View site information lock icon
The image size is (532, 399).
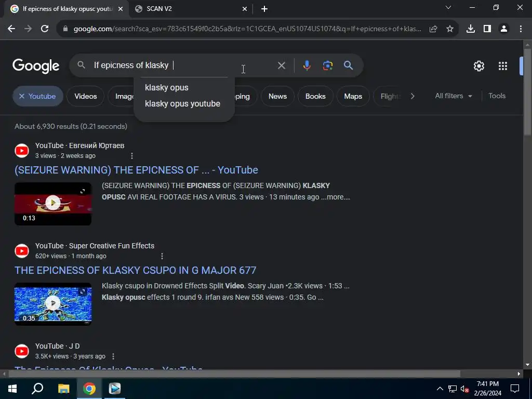point(65,29)
